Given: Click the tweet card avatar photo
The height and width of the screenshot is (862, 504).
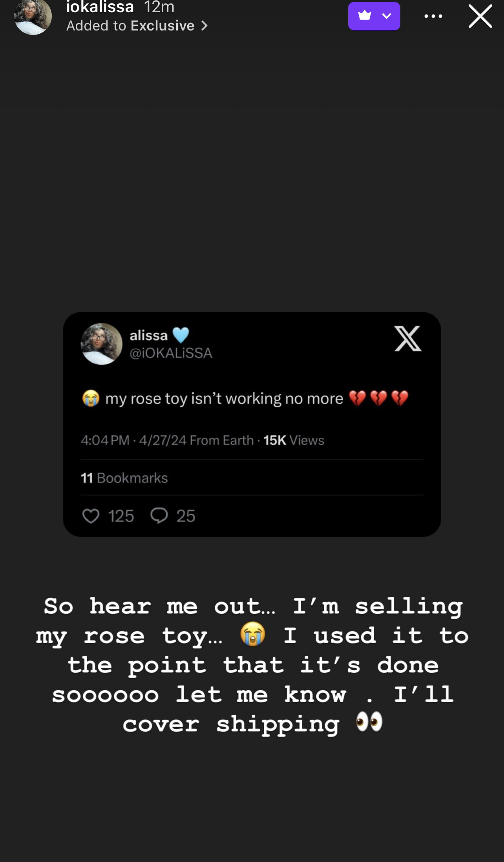Looking at the screenshot, I should point(102,344).
